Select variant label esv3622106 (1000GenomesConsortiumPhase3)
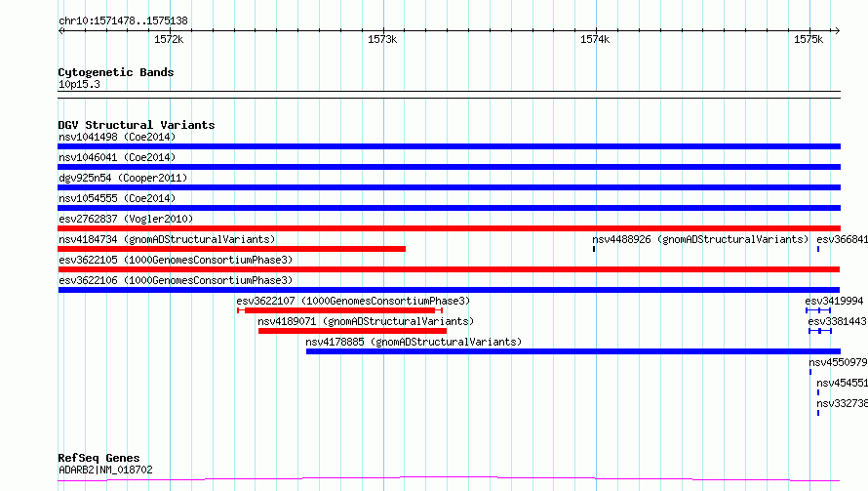Image resolution: width=868 pixels, height=491 pixels. [176, 280]
